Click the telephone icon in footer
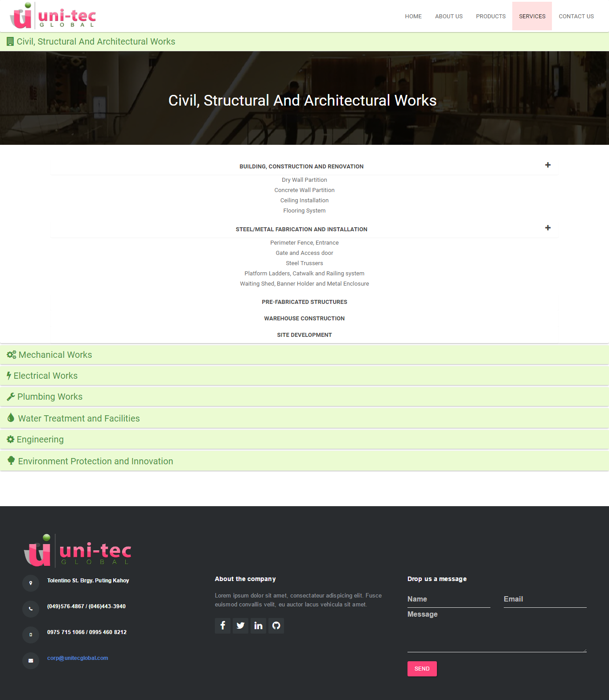This screenshot has width=609, height=700. click(x=31, y=609)
